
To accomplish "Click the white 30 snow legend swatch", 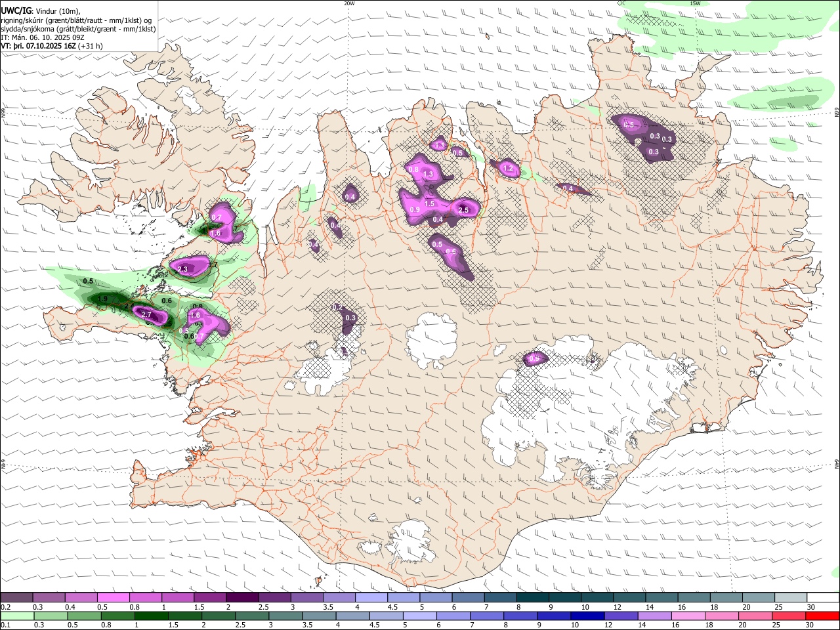I will pos(824,598).
